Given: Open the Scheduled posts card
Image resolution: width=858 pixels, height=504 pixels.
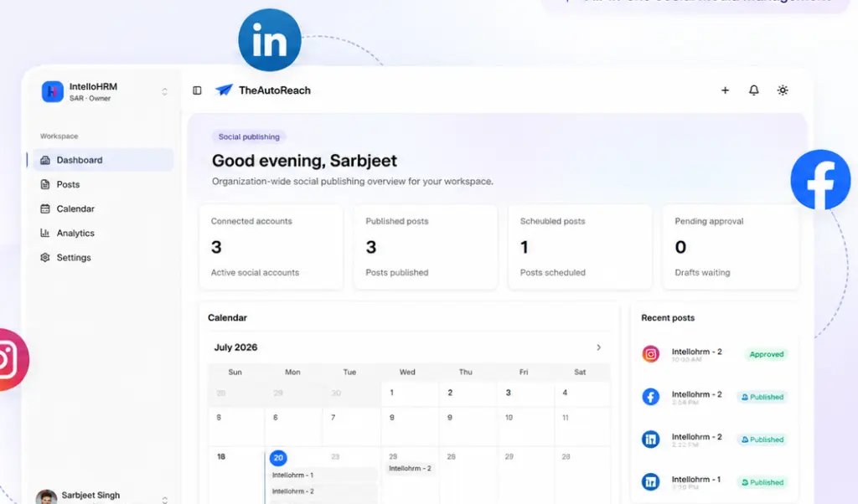Looking at the screenshot, I should click(x=580, y=247).
